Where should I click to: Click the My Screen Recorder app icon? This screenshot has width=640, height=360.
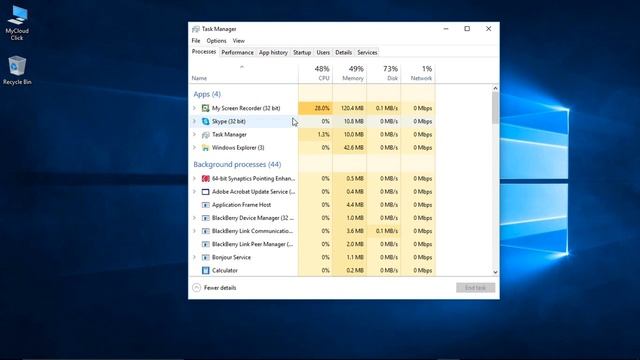coord(205,108)
